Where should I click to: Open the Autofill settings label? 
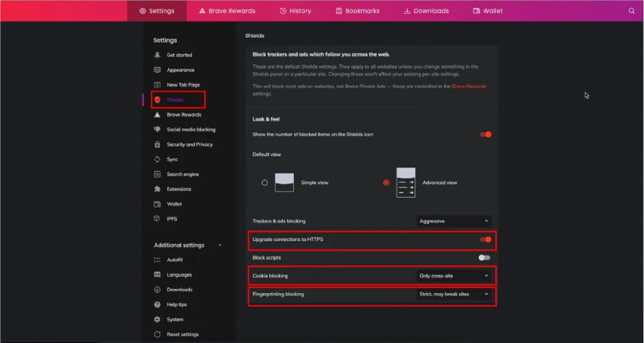click(175, 260)
